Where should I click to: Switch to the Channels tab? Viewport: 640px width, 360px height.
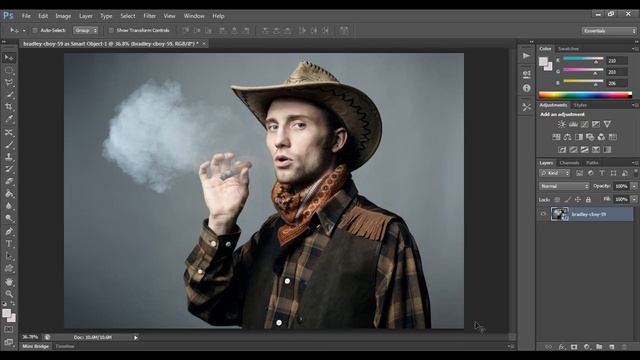[x=569, y=163]
